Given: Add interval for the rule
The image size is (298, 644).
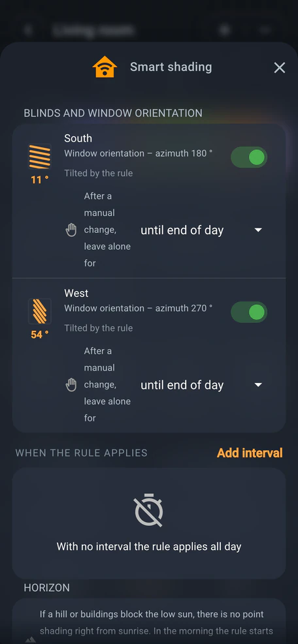Looking at the screenshot, I should pyautogui.click(x=250, y=453).
